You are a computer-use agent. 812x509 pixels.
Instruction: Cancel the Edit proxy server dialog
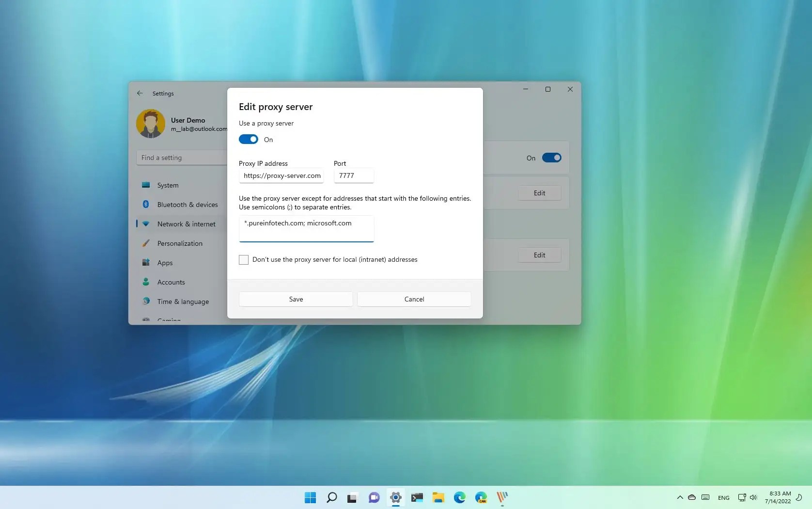tap(413, 299)
